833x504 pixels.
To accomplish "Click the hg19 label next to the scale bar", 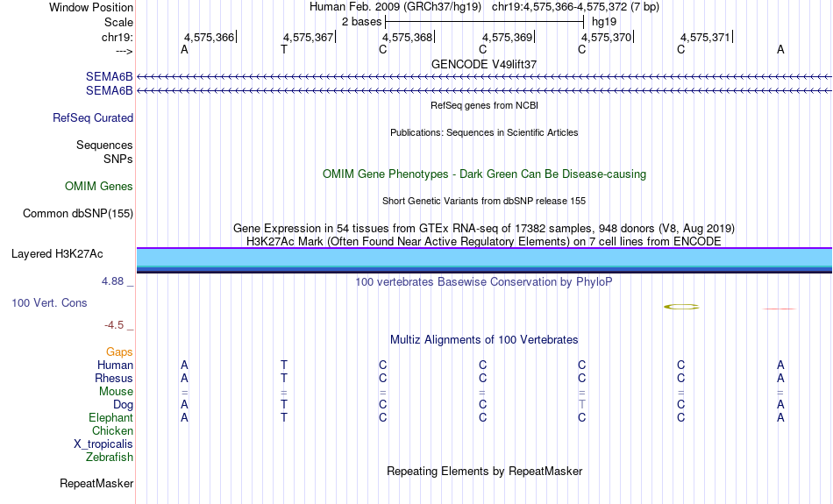I will pyautogui.click(x=604, y=22).
